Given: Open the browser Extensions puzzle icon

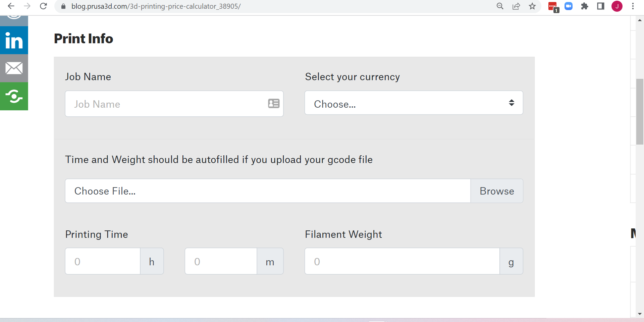Looking at the screenshot, I should tap(585, 6).
